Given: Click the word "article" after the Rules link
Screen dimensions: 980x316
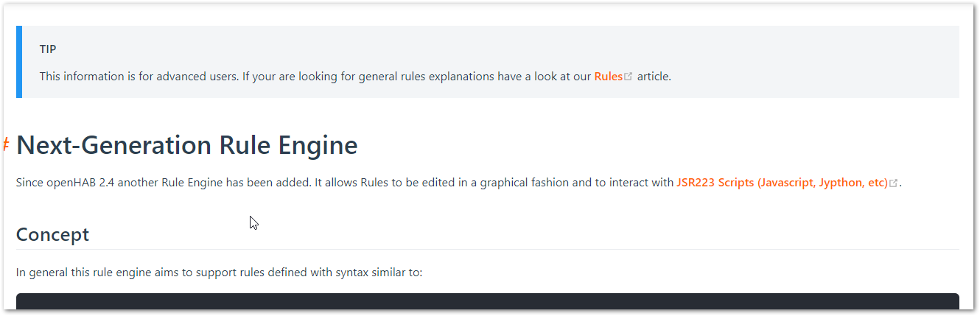Looking at the screenshot, I should tap(653, 77).
